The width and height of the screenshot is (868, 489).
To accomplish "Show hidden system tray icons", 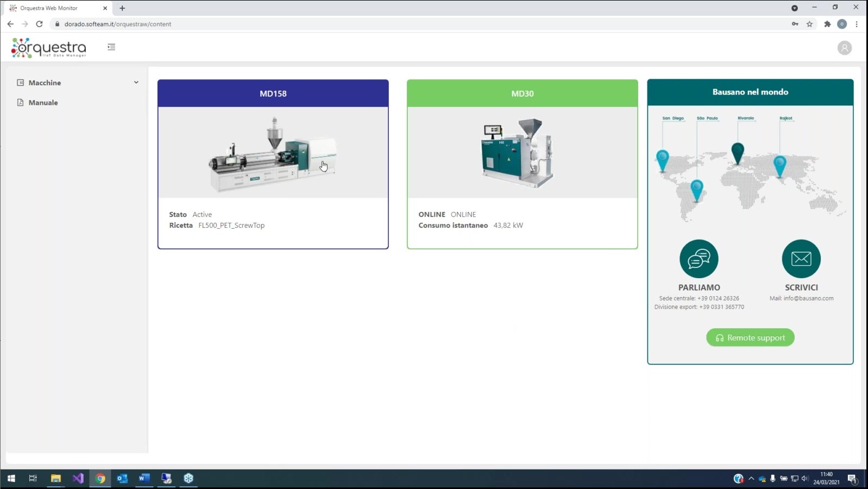I will point(751,479).
